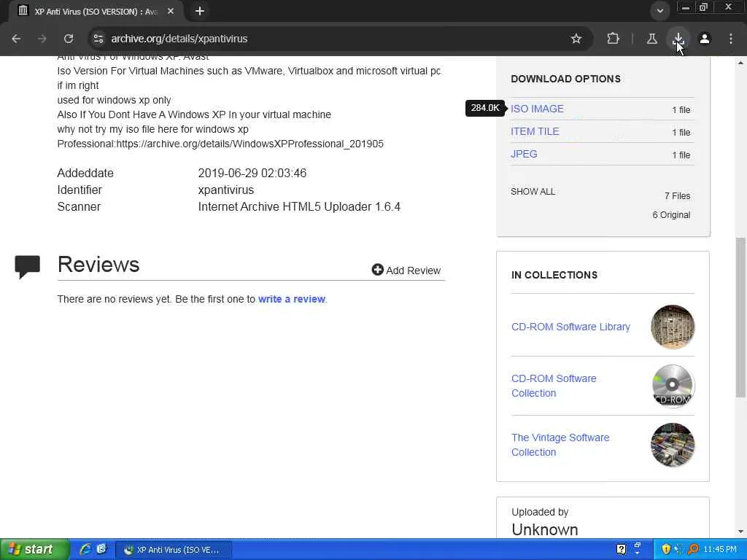
Task: Close the XP Anti Virus tab
Action: 171,11
